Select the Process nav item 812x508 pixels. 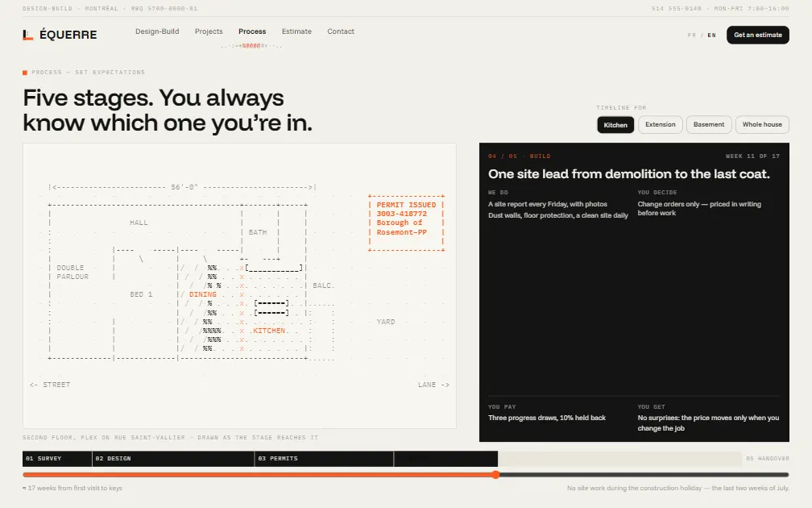252,31
